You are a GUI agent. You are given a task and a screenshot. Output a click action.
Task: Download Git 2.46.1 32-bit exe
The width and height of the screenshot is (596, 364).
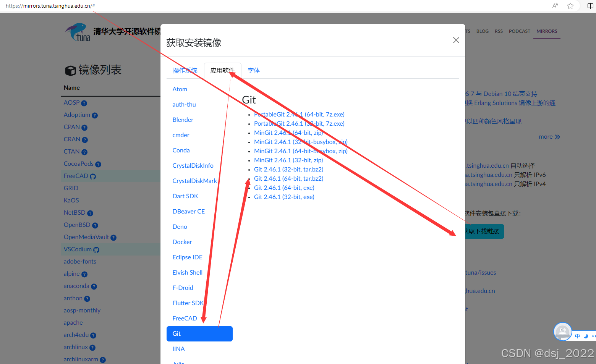click(x=284, y=197)
